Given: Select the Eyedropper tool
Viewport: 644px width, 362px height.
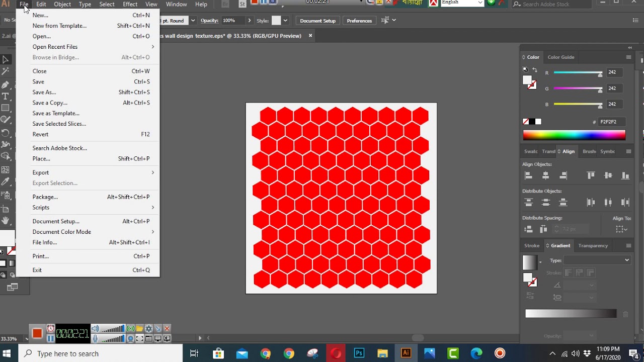Looking at the screenshot, I should [x=6, y=182].
